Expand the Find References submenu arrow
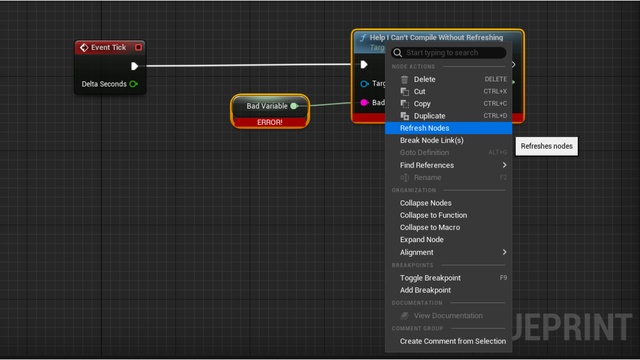This screenshot has width=640, height=360. click(504, 165)
